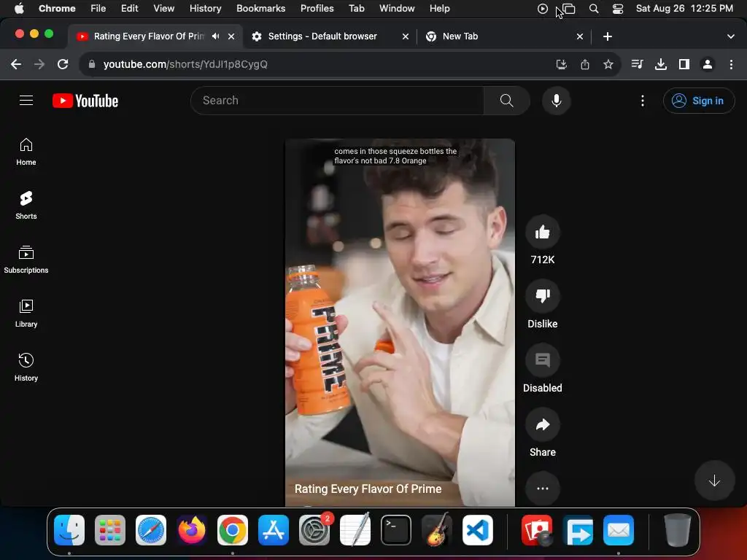Open Finder from the Dock
The height and width of the screenshot is (560, 747).
(x=69, y=530)
